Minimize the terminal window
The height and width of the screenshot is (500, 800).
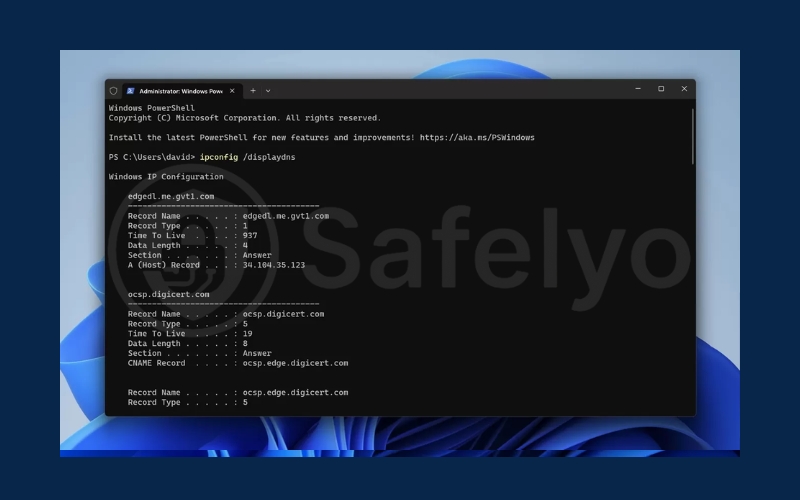tap(638, 89)
